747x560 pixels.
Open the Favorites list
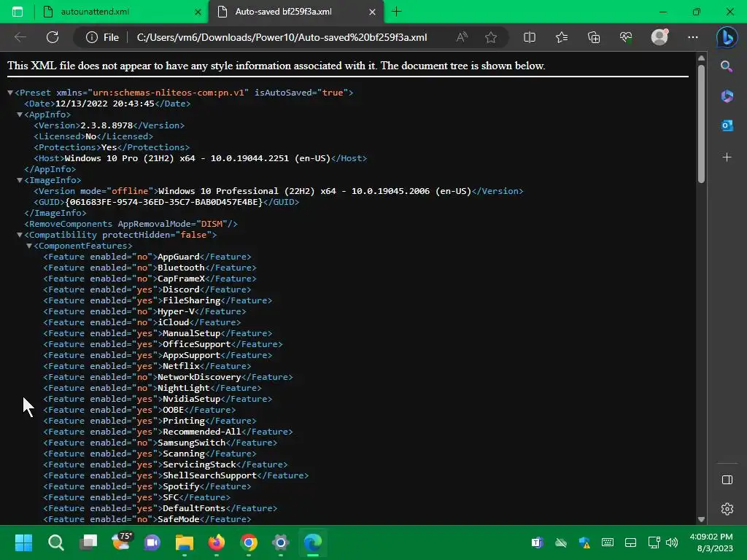pyautogui.click(x=562, y=37)
